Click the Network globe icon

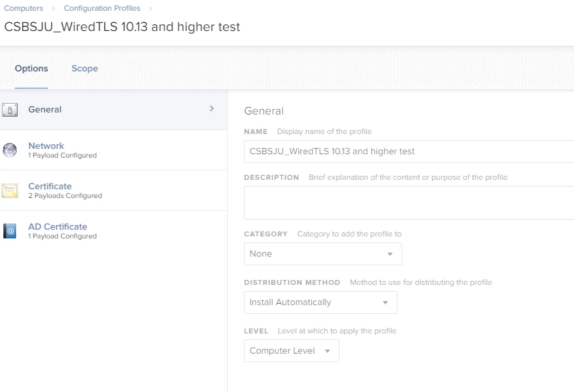point(10,150)
